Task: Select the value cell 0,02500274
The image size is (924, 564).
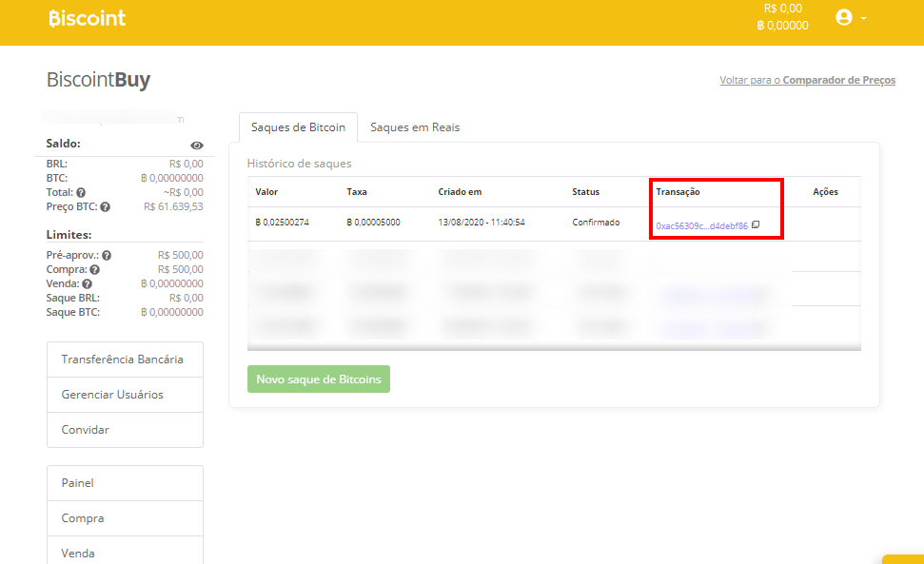Action: point(282,223)
